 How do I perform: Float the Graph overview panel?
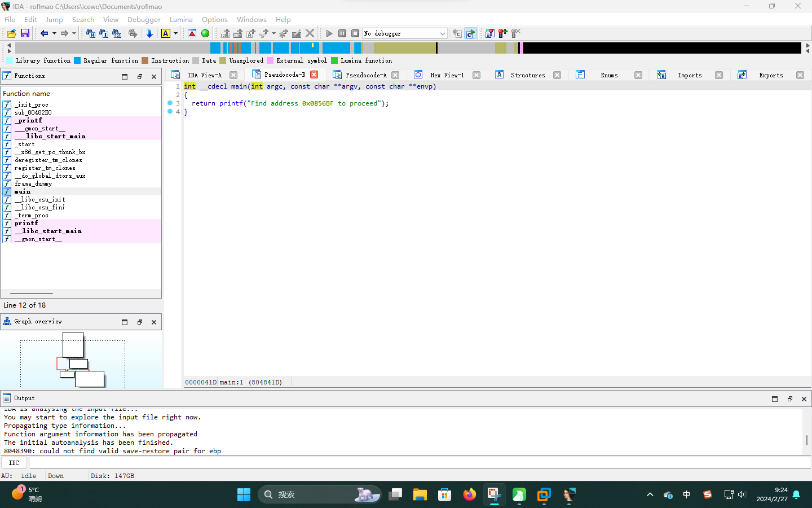pyautogui.click(x=140, y=322)
